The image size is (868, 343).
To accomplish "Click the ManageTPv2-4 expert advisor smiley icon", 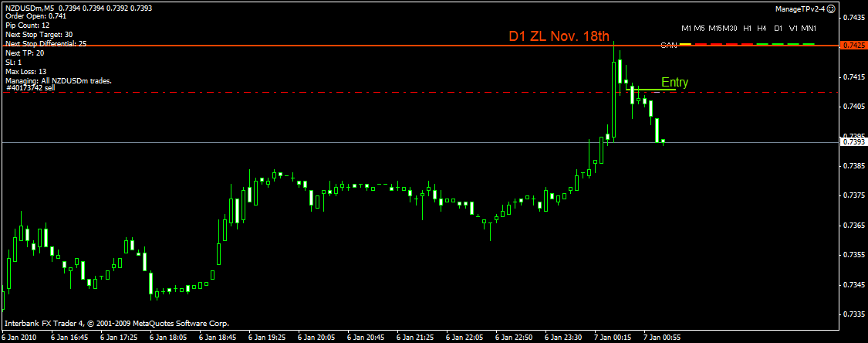I will [x=832, y=9].
